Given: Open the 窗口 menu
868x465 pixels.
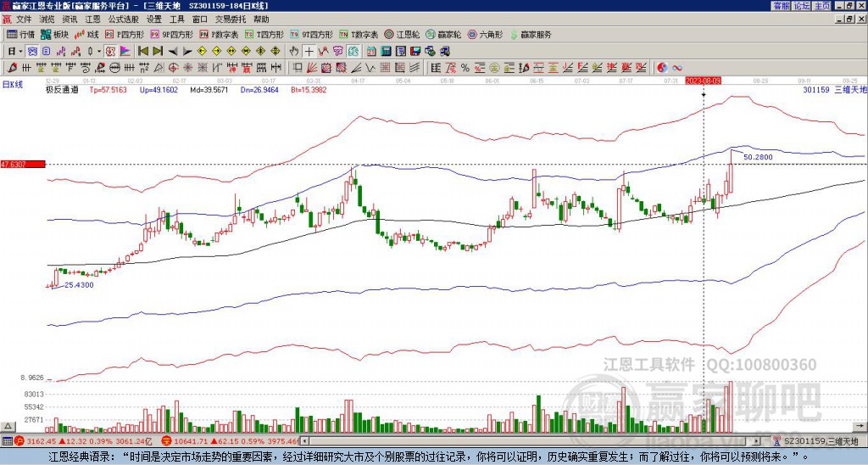Looking at the screenshot, I should coord(200,20).
